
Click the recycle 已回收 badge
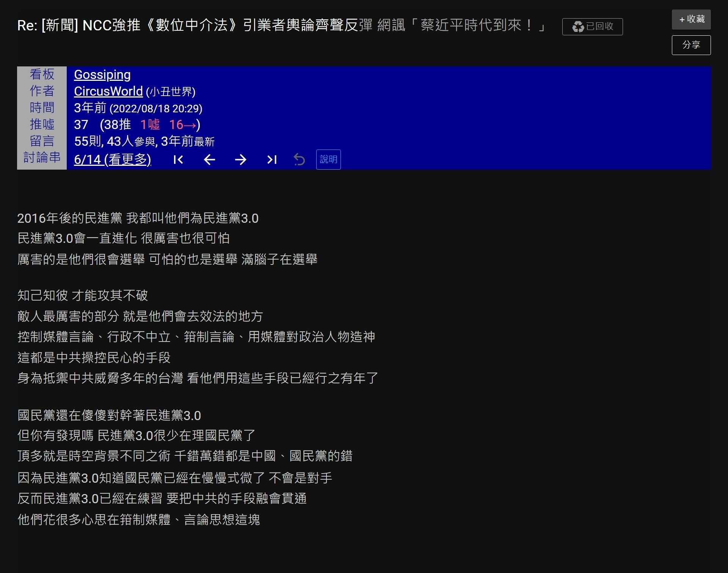(x=592, y=27)
